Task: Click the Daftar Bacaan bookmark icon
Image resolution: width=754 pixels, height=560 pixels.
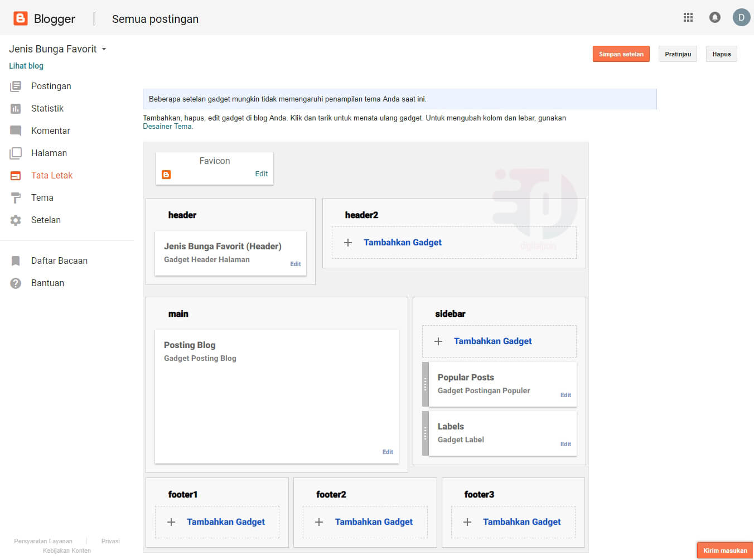Action: (16, 260)
